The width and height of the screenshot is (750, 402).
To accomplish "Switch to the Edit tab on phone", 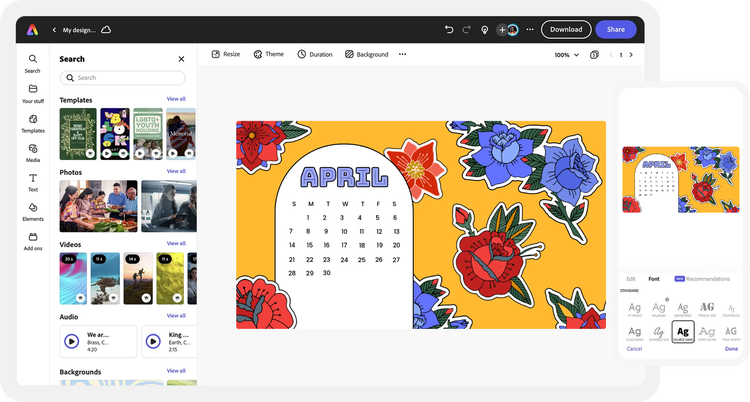I will pyautogui.click(x=631, y=279).
